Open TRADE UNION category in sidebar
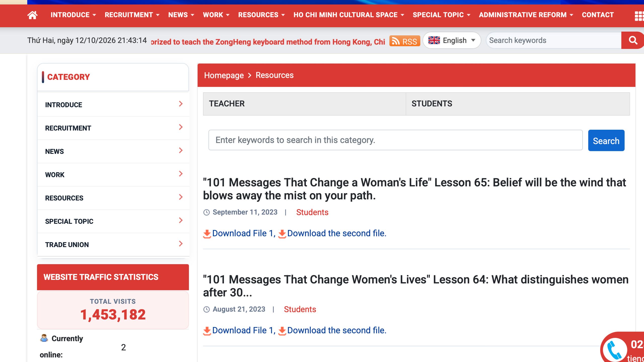Screen dimensions: 644x362 tap(113, 245)
